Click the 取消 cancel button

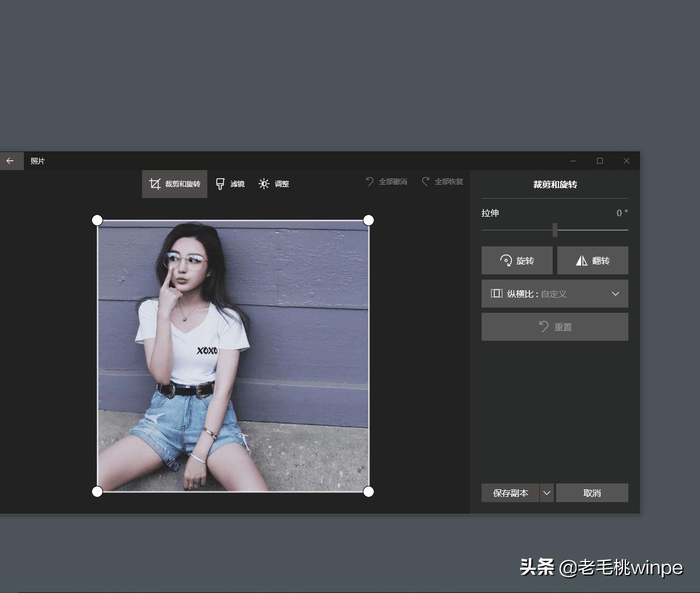point(592,493)
